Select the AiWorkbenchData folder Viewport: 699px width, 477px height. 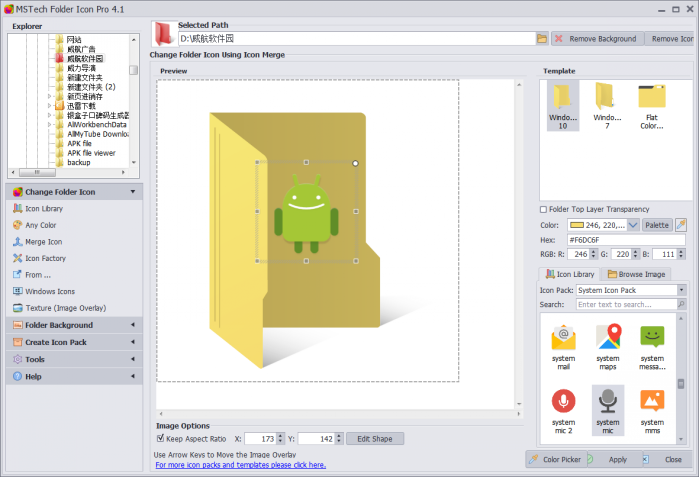96,125
